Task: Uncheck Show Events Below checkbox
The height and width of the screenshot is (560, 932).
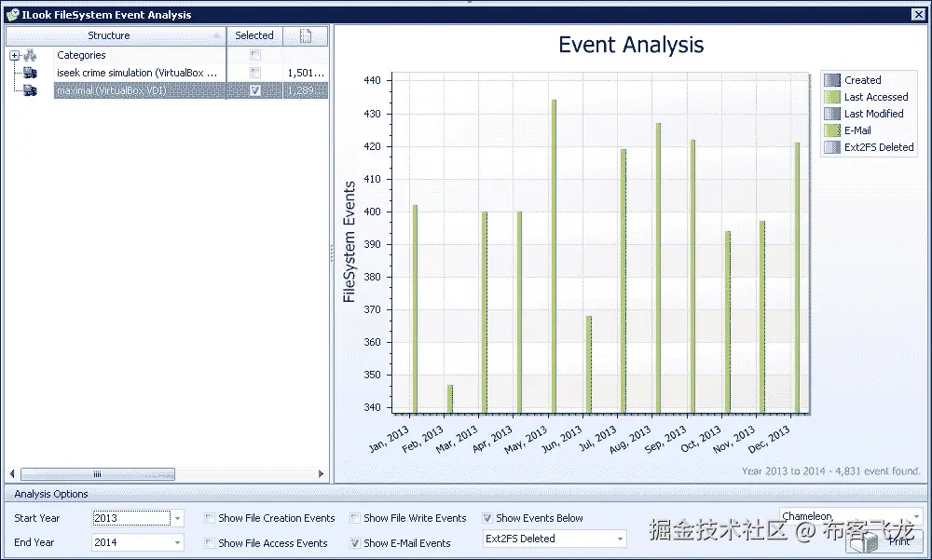Action: coord(487,518)
